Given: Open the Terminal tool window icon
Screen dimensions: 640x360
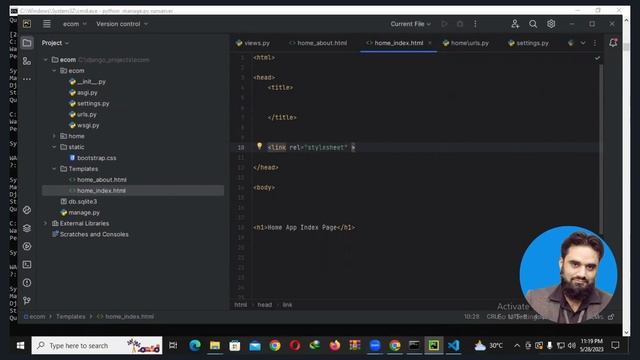Looking at the screenshot, I should pyautogui.click(x=27, y=264).
